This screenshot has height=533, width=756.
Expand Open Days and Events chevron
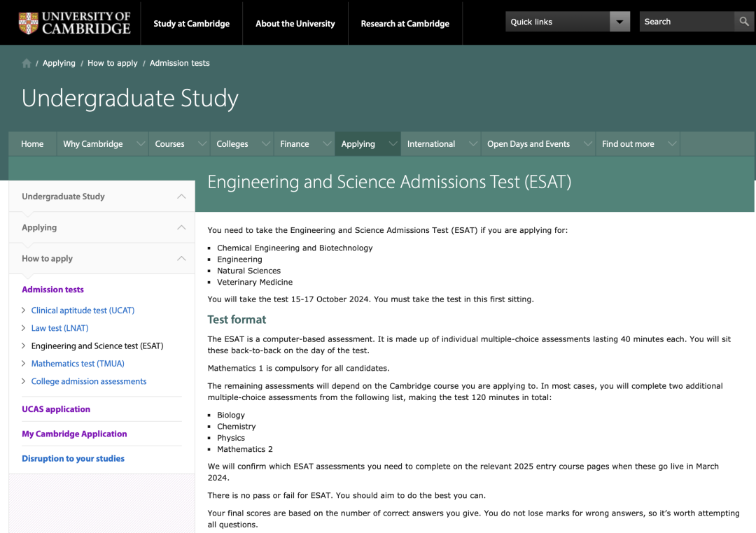pyautogui.click(x=588, y=143)
